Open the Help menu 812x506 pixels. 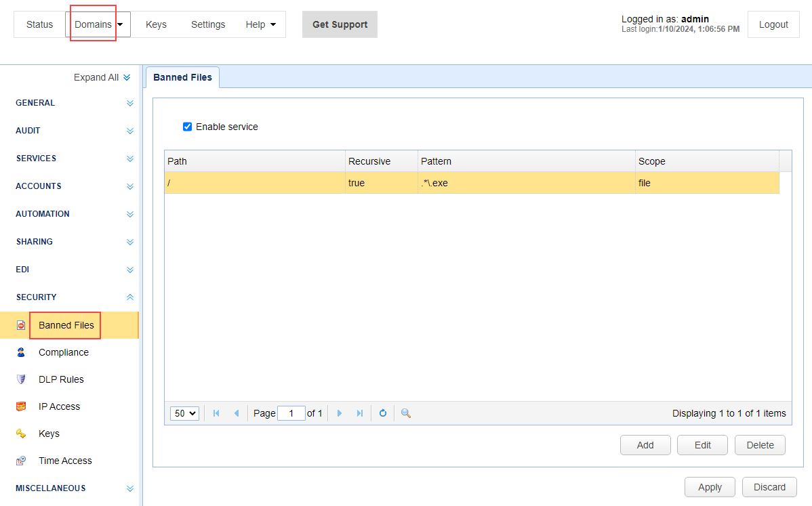tap(261, 24)
